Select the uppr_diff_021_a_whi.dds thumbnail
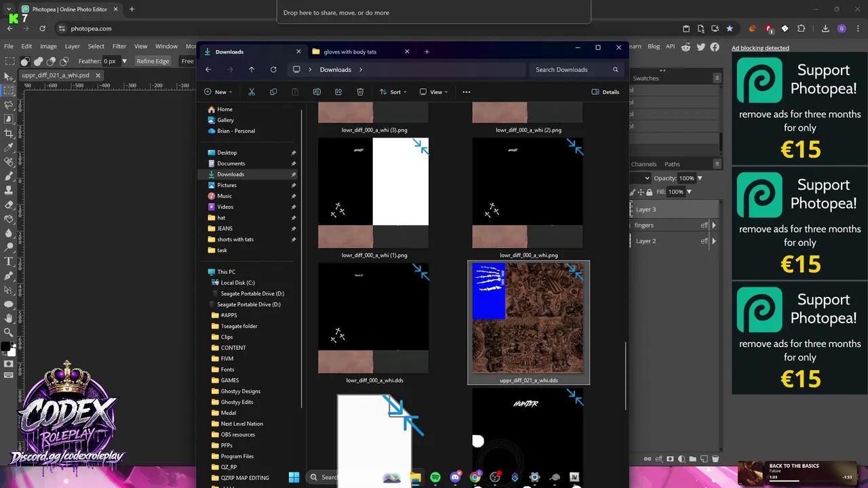This screenshot has width=868, height=488. 528,319
